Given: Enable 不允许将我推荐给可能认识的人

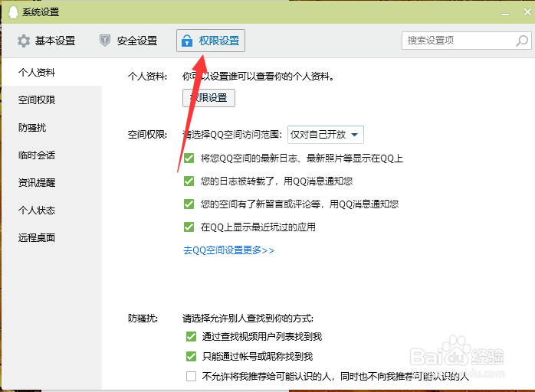Looking at the screenshot, I should 191,377.
